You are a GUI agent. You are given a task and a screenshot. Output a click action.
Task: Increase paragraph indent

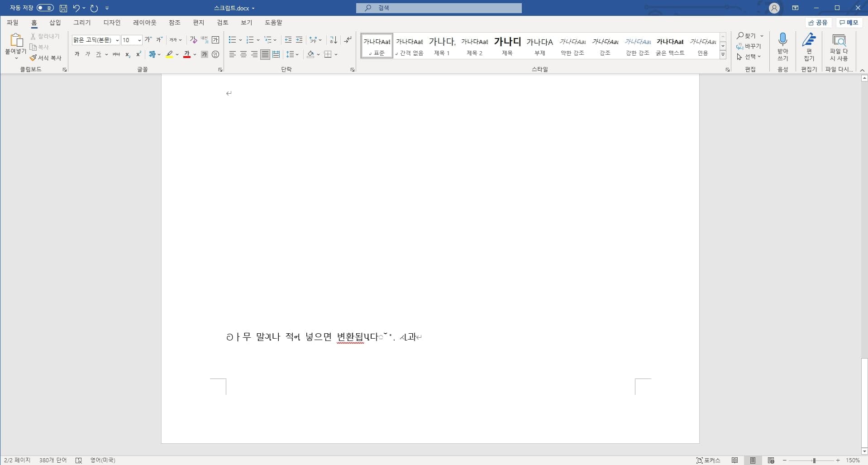[299, 40]
